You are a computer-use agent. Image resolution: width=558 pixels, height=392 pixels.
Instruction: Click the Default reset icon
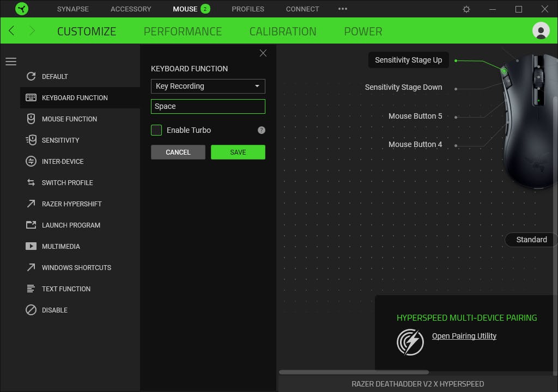coord(31,76)
